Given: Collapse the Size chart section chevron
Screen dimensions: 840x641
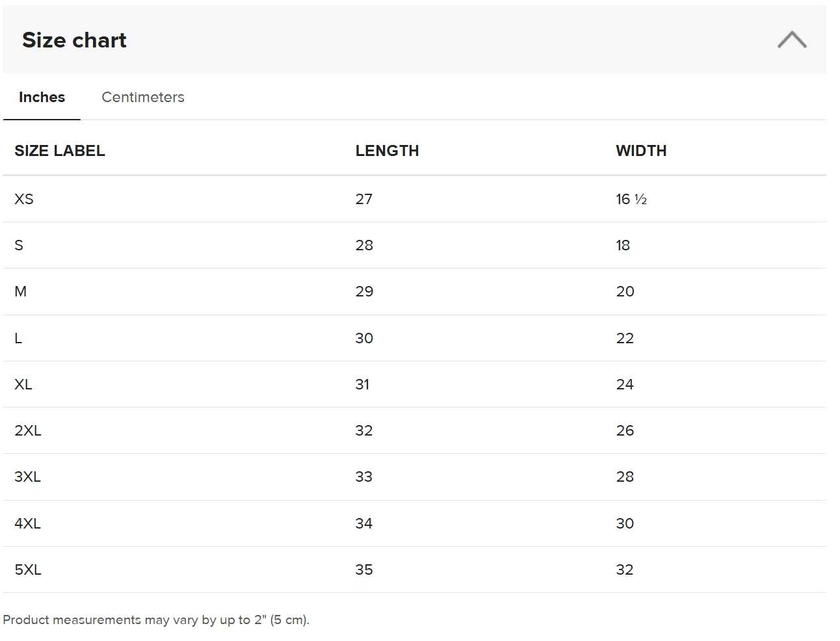Looking at the screenshot, I should tap(791, 40).
